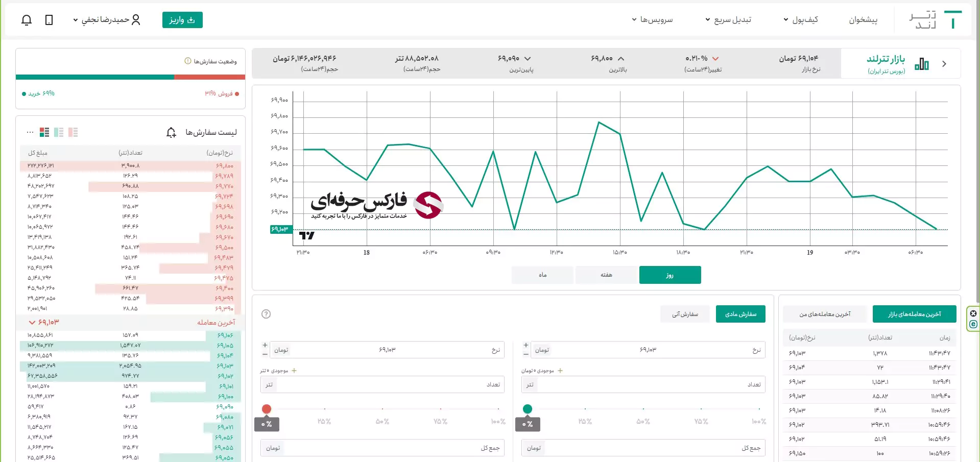The image size is (980, 462).
Task: Open the notifications bell in header
Action: 27,20
